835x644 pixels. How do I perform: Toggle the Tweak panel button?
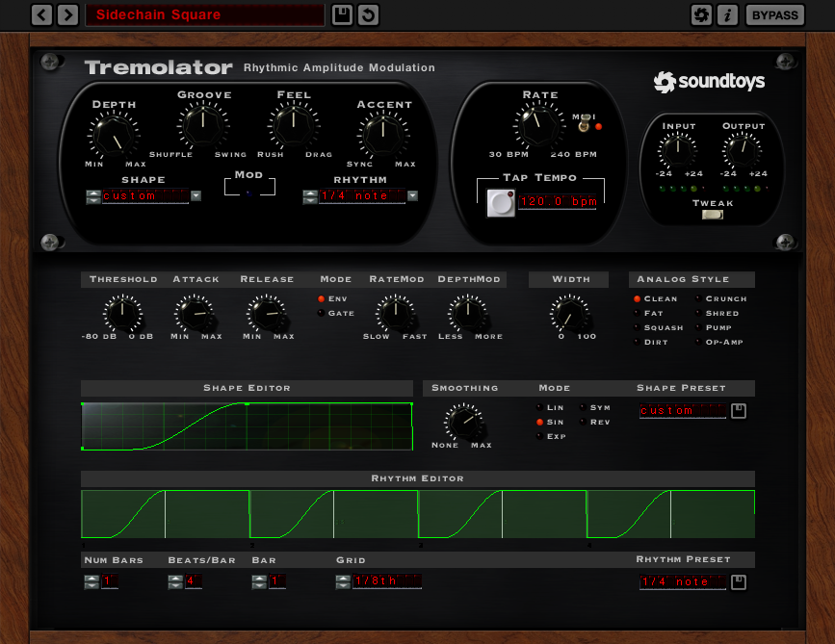click(x=713, y=215)
